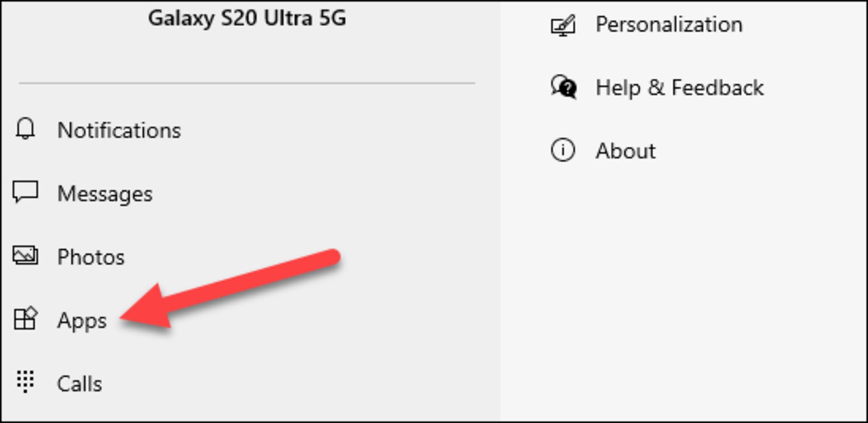The image size is (868, 423).
Task: Open the Personalization settings text
Action: click(669, 24)
